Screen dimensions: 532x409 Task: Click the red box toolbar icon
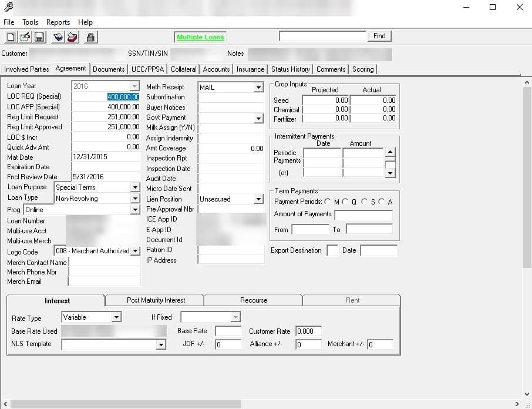(72, 36)
